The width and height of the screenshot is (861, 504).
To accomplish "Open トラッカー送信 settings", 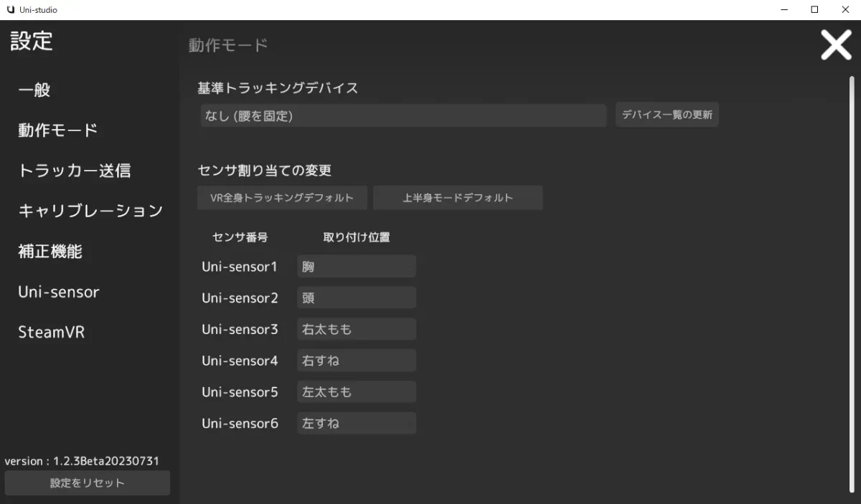I will point(75,171).
